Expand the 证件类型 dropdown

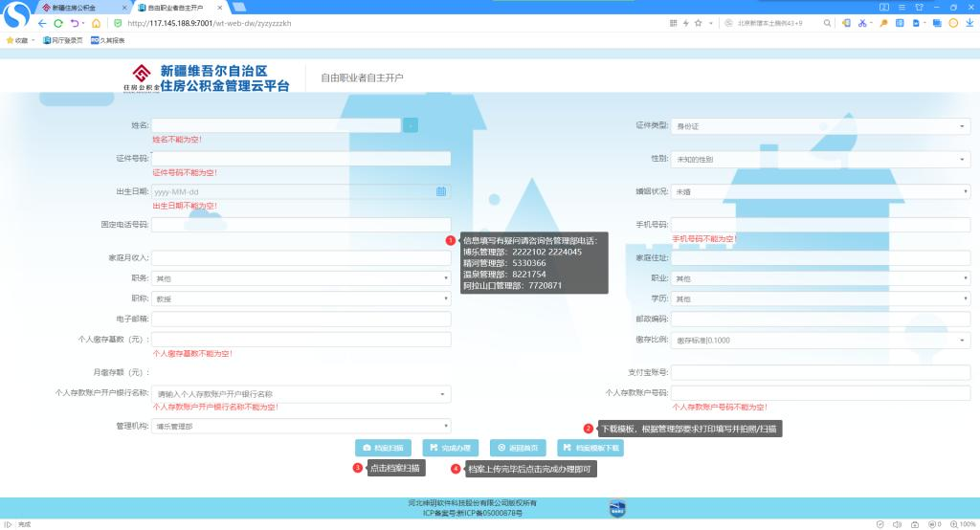[x=820, y=125]
